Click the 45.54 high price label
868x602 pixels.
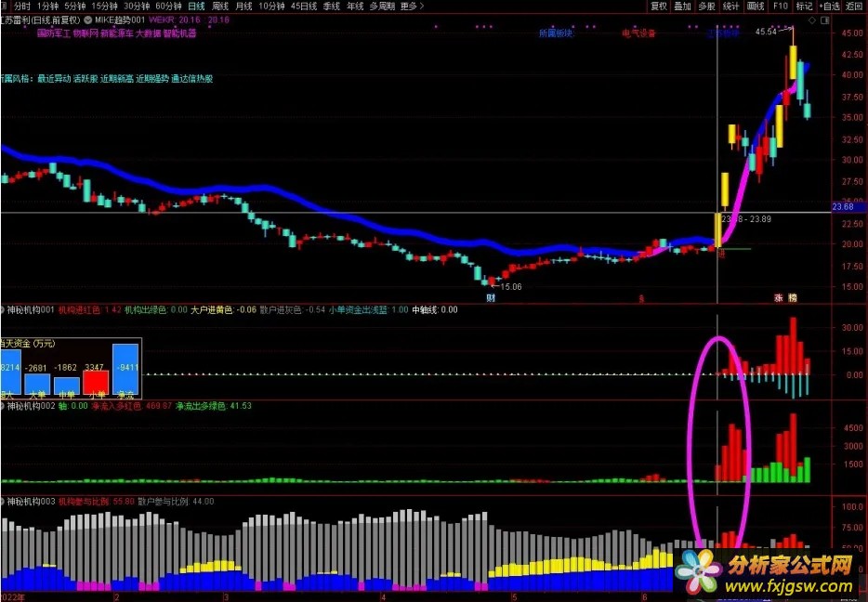pos(766,33)
